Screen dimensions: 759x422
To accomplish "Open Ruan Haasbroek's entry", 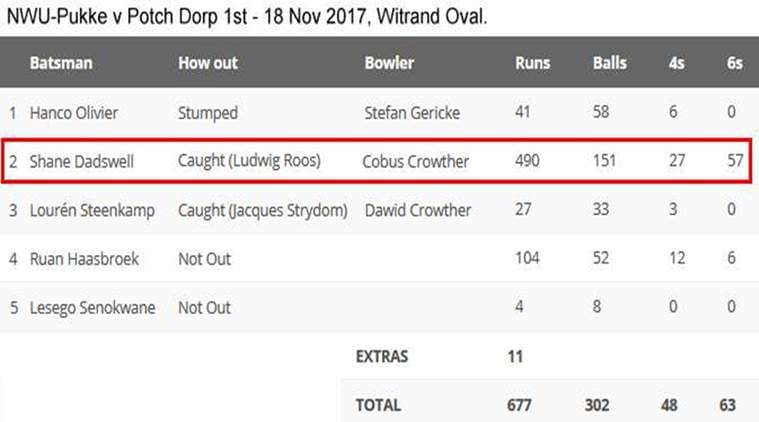I will (84, 259).
